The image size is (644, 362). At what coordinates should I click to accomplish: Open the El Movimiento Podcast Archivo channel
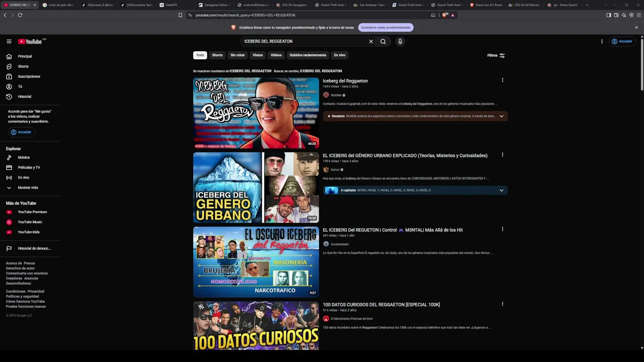[352, 319]
